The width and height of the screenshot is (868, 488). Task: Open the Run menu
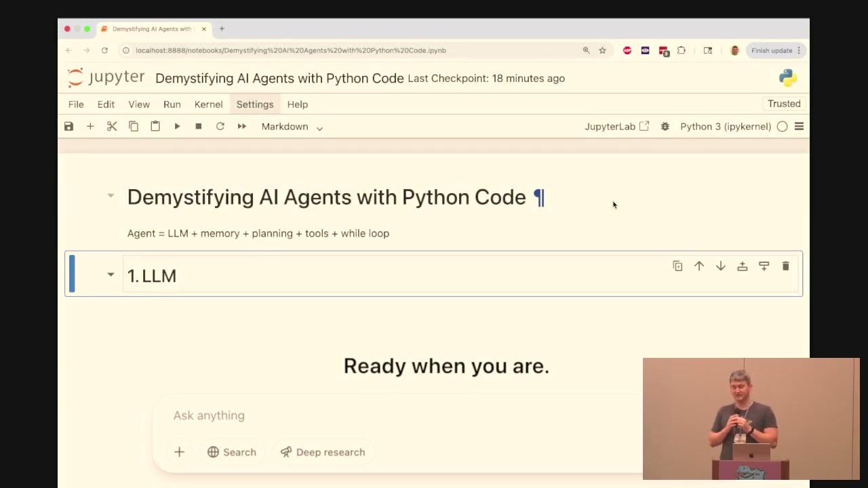172,104
